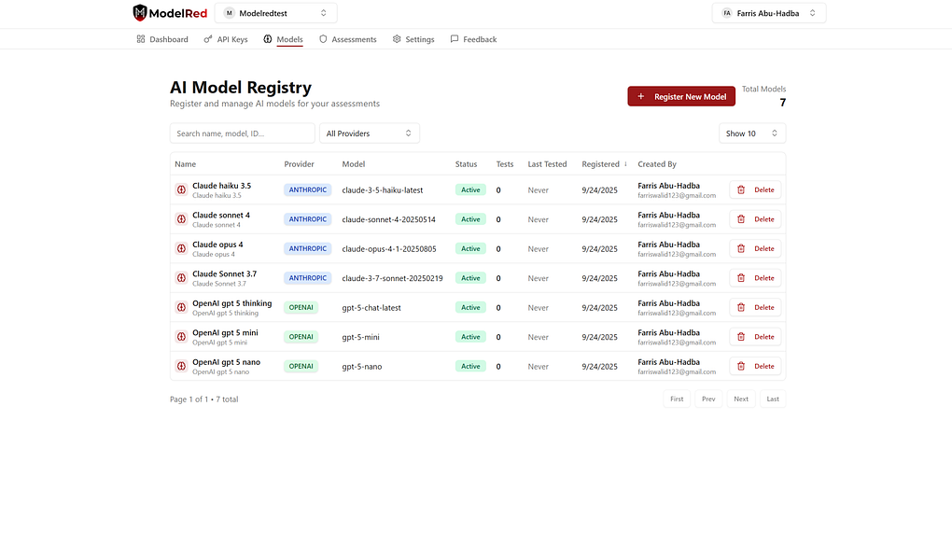The image size is (952, 560).
Task: Click the model icon beside OpenAI gpt 5 thinking
Action: (x=181, y=307)
